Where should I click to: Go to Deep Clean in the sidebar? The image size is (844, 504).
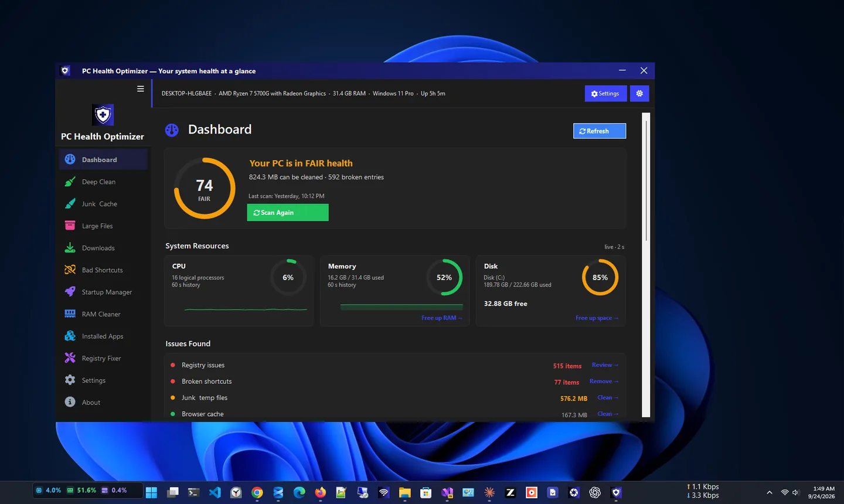tap(103, 182)
